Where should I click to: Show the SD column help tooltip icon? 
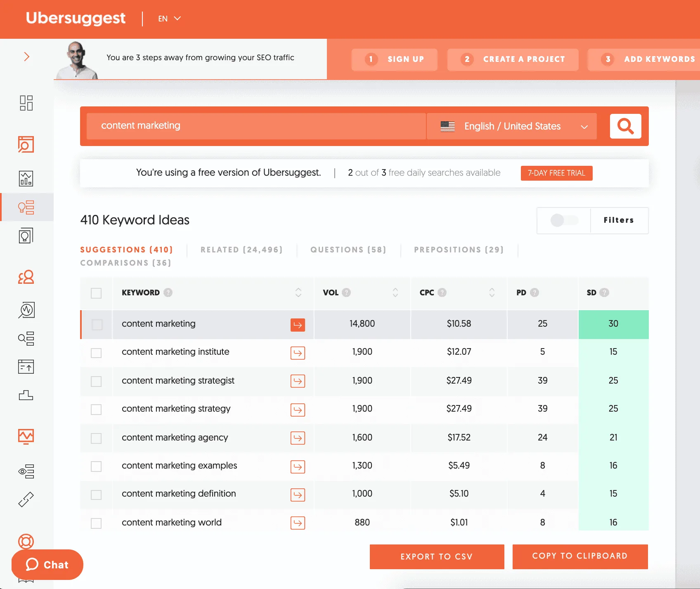(604, 292)
